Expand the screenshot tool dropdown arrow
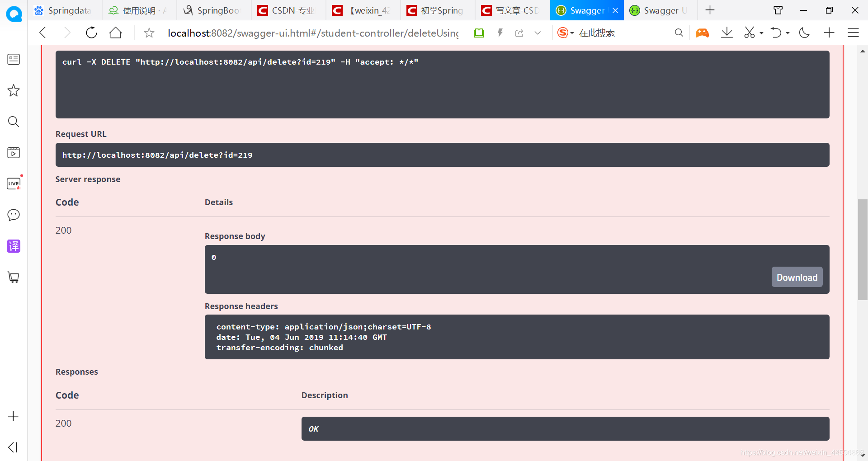The height and width of the screenshot is (461, 868). pyautogui.click(x=762, y=33)
